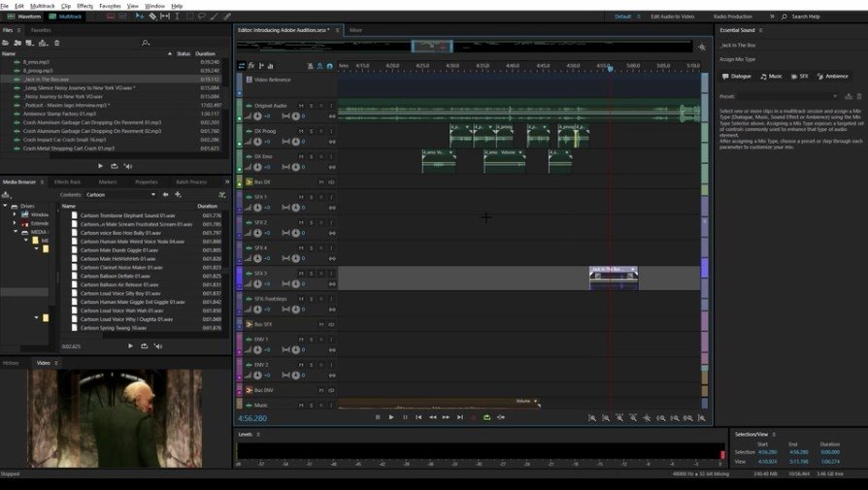868x490 pixels.
Task: Show the Effects (fx) view for tracks
Action: (x=251, y=66)
